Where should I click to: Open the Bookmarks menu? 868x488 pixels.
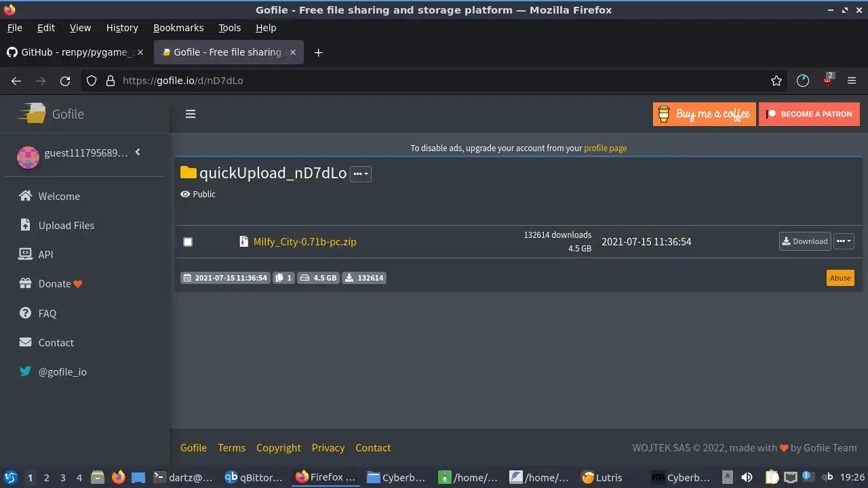coord(178,28)
